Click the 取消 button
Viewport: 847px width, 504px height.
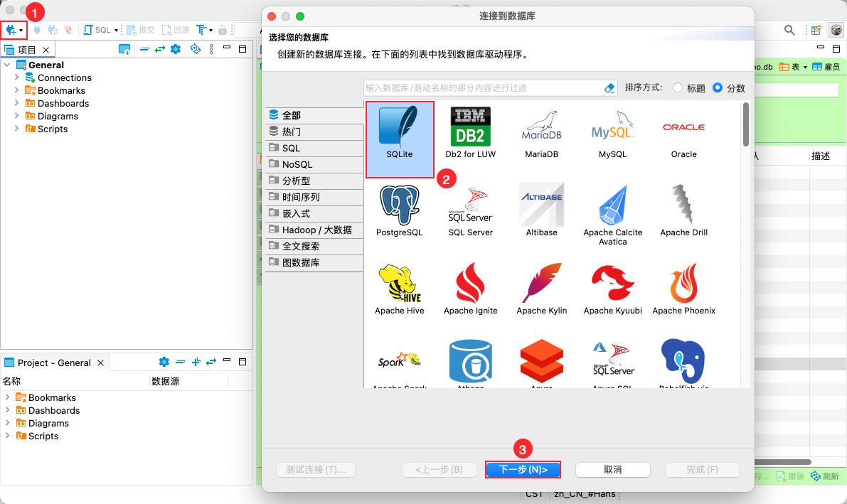pyautogui.click(x=612, y=469)
